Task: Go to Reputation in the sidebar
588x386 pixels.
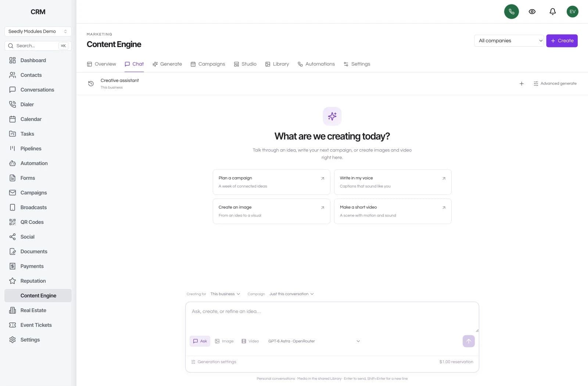Action: tap(38, 281)
